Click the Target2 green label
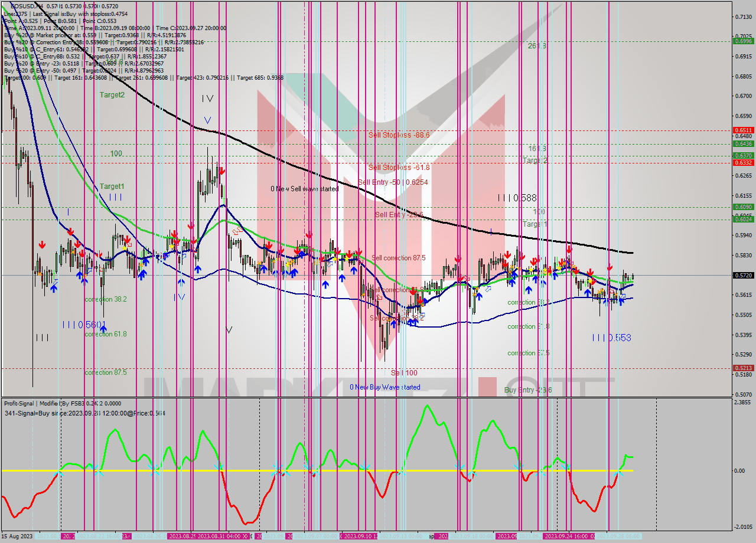The height and width of the screenshot is (543, 756). [x=111, y=94]
